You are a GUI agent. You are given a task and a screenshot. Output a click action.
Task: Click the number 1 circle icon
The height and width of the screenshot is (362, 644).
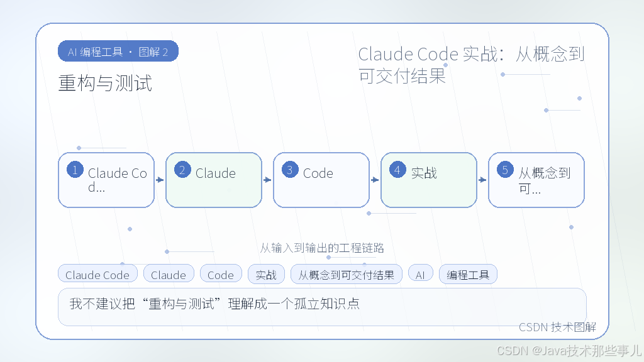coord(75,170)
